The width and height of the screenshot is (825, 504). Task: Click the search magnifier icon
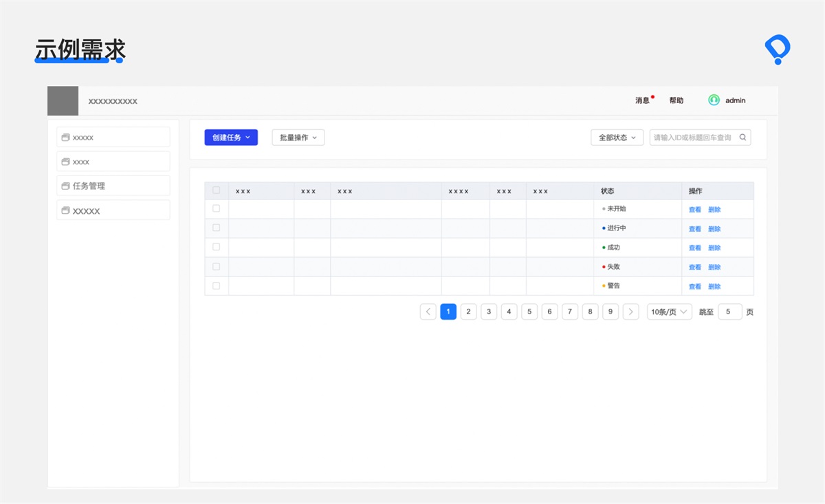coord(742,138)
